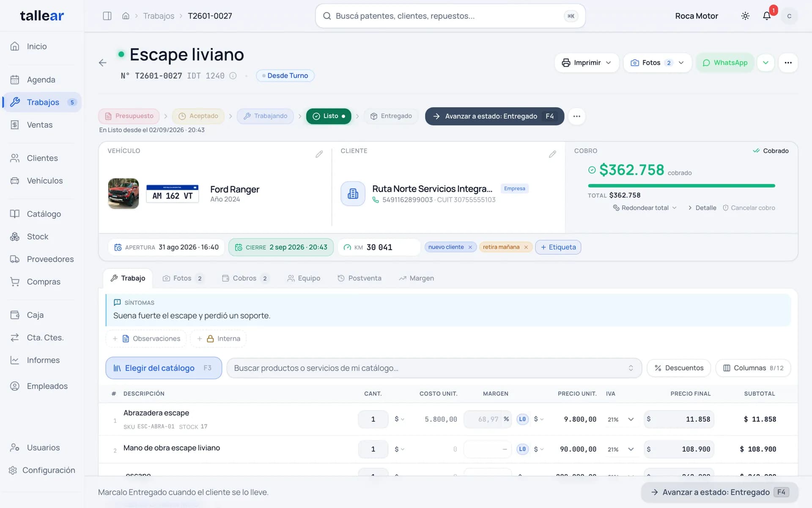
Task: Focus the global search field
Action: pyautogui.click(x=450, y=16)
